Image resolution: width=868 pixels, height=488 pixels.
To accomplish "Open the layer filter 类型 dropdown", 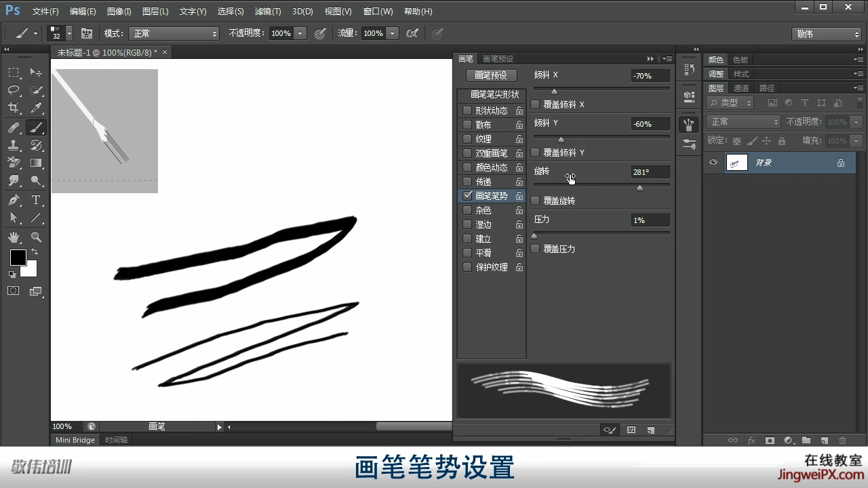I will click(x=730, y=102).
